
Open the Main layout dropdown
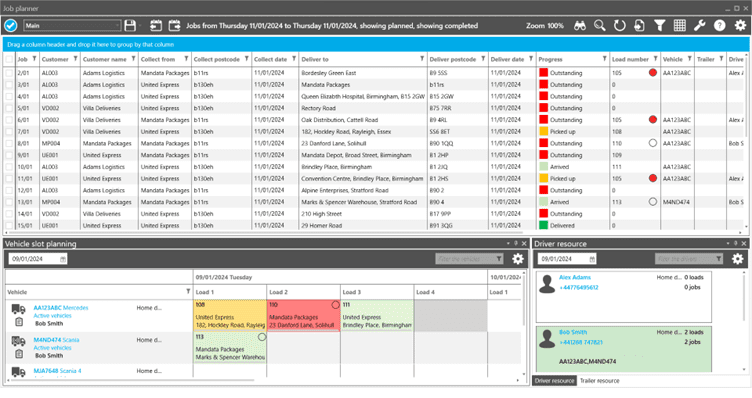[x=72, y=25]
